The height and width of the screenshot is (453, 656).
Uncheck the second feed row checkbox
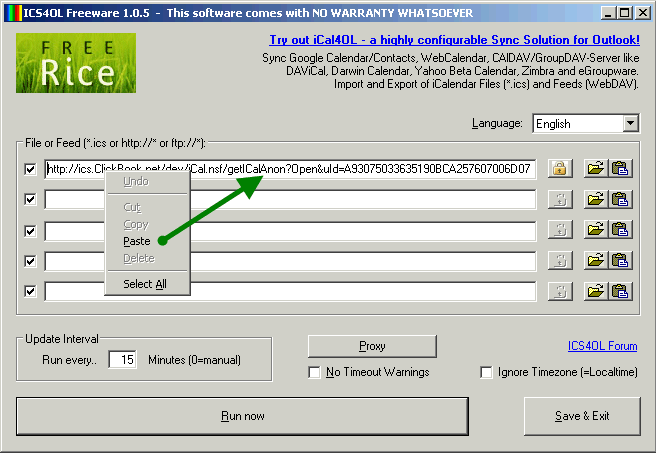(30, 200)
